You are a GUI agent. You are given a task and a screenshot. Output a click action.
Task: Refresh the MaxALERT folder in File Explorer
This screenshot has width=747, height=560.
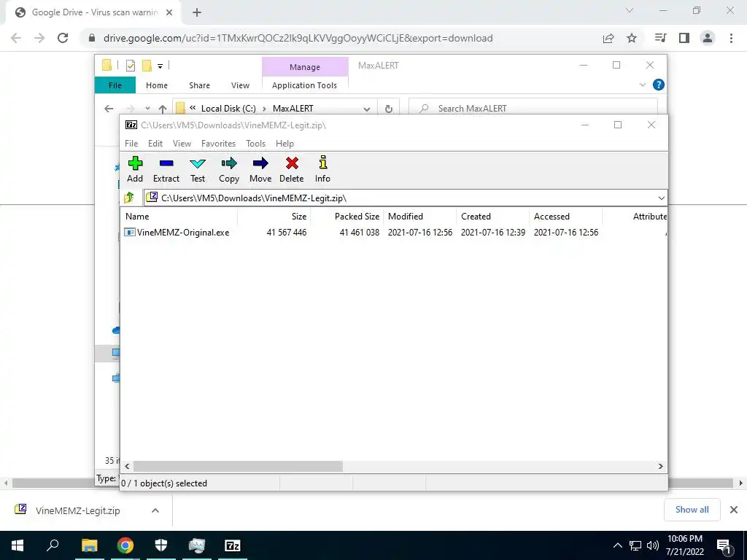389,109
